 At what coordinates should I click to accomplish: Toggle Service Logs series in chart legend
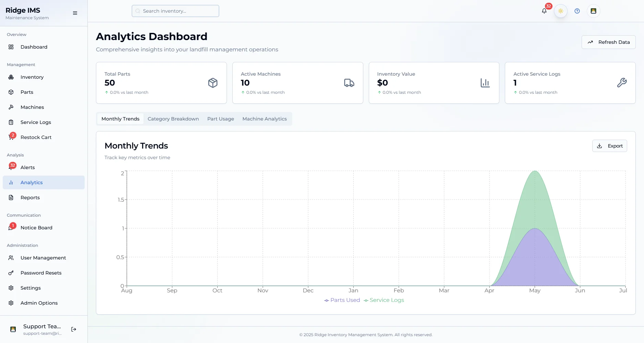(384, 300)
